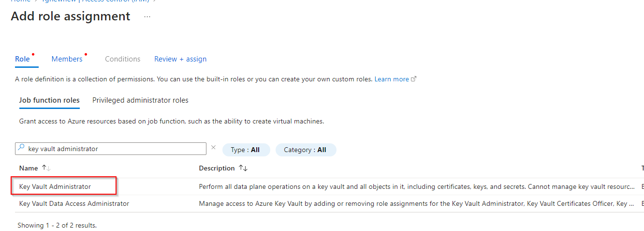Go to the Members tab
644x231 pixels.
(67, 59)
